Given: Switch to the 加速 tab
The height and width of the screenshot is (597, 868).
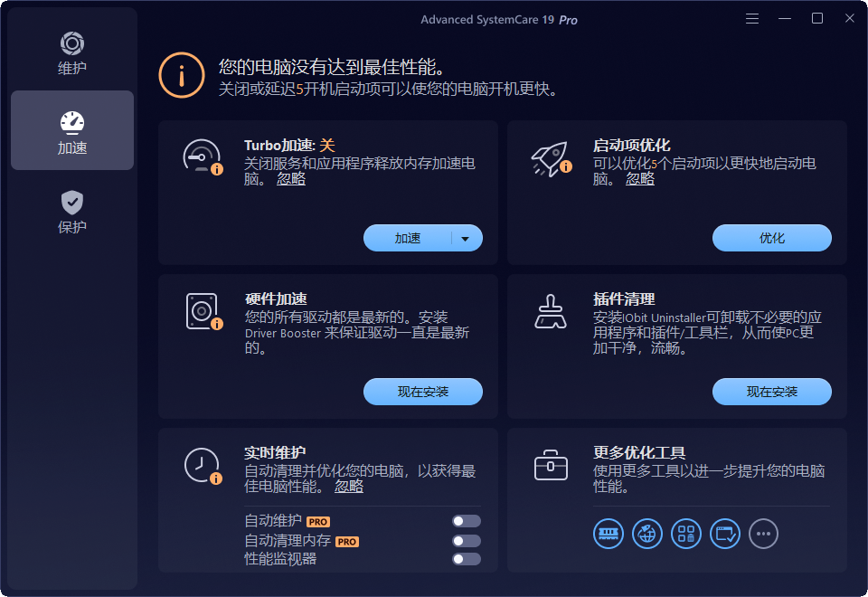Looking at the screenshot, I should [x=71, y=130].
